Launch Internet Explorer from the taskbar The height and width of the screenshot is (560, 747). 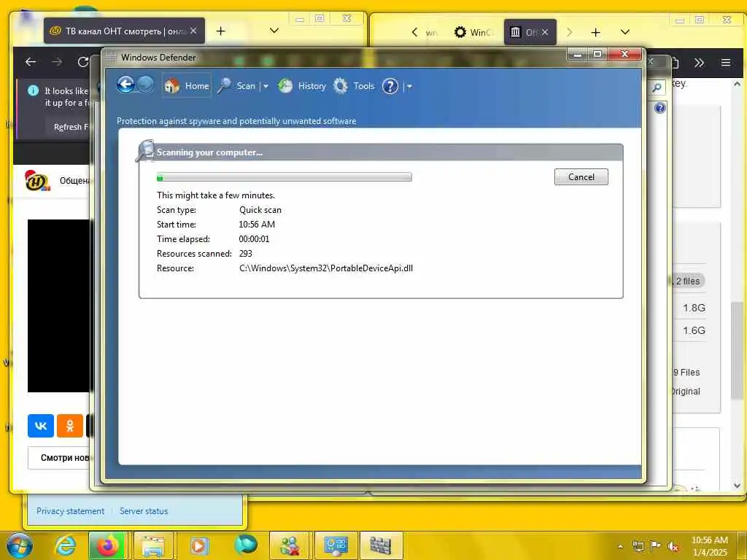click(65, 545)
